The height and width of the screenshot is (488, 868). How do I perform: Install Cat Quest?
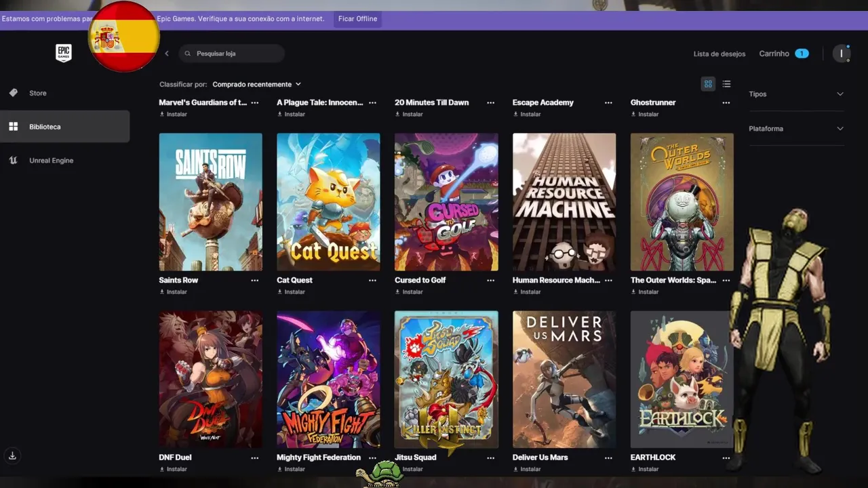point(291,292)
